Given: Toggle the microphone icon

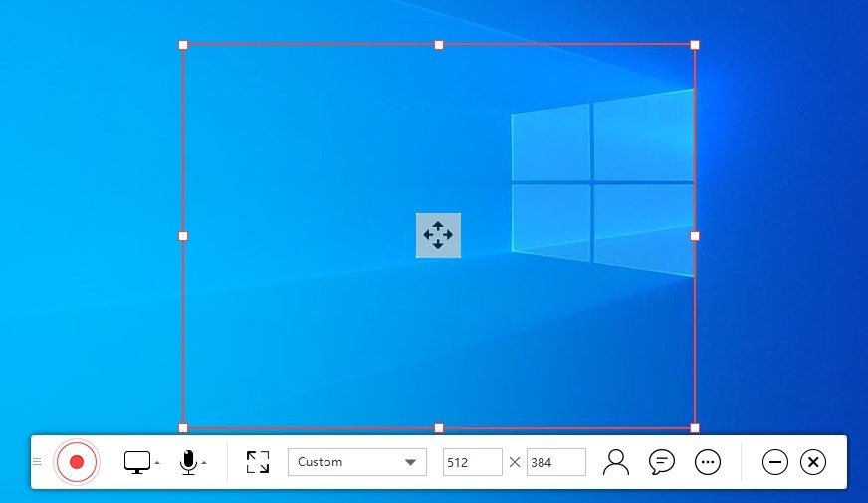Looking at the screenshot, I should tap(188, 462).
